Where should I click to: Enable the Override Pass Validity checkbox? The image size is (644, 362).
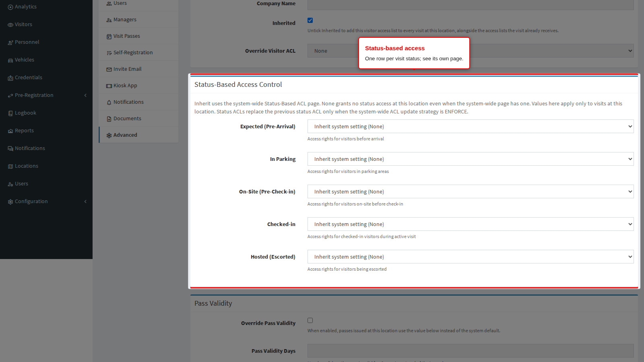point(310,321)
